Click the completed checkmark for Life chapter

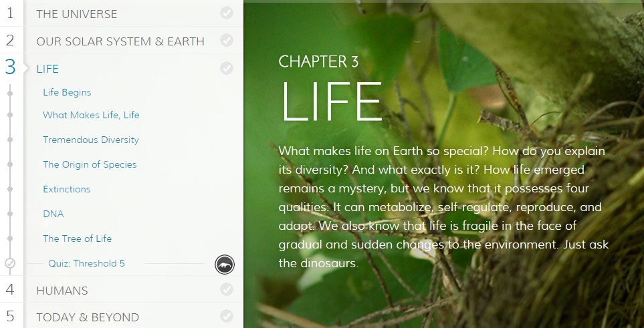[x=226, y=68]
